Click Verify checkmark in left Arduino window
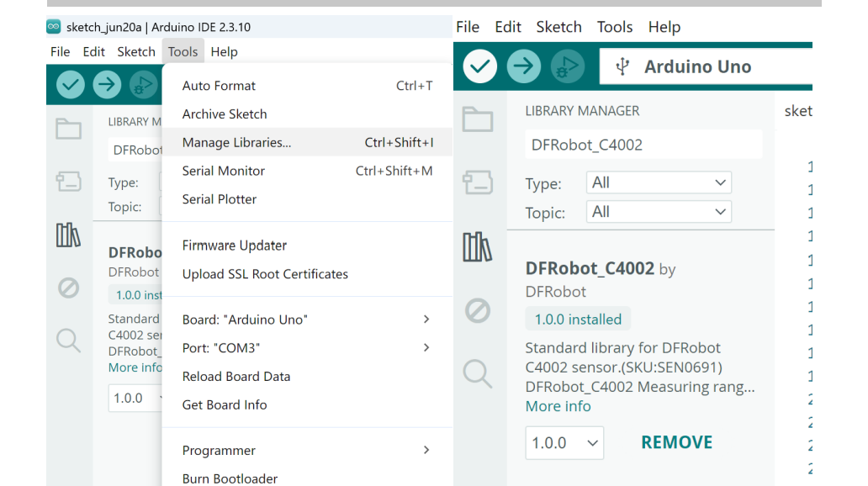This screenshot has height=486, width=868. [71, 85]
